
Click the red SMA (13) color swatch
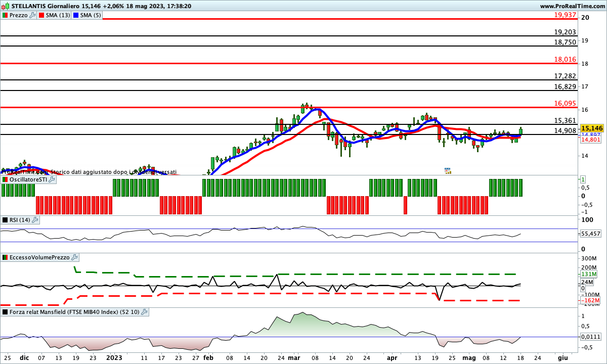point(41,15)
